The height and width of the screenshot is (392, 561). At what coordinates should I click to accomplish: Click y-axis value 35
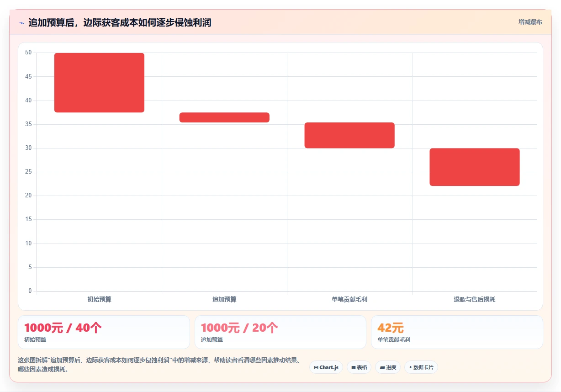click(28, 124)
